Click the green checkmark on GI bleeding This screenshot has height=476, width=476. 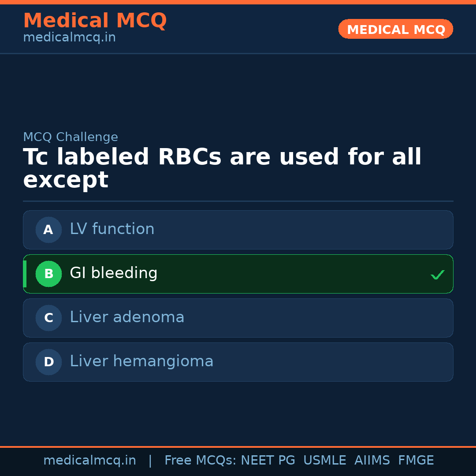pos(437,275)
